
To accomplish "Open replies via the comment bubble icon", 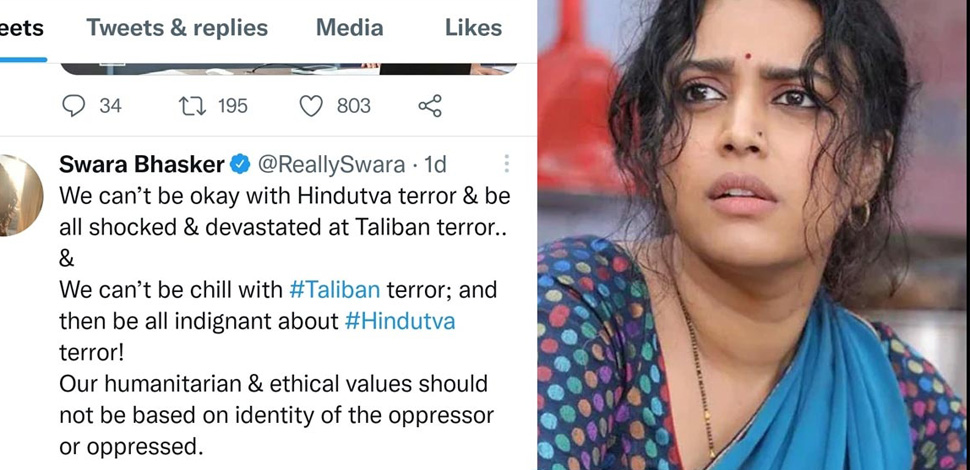I will click(74, 106).
